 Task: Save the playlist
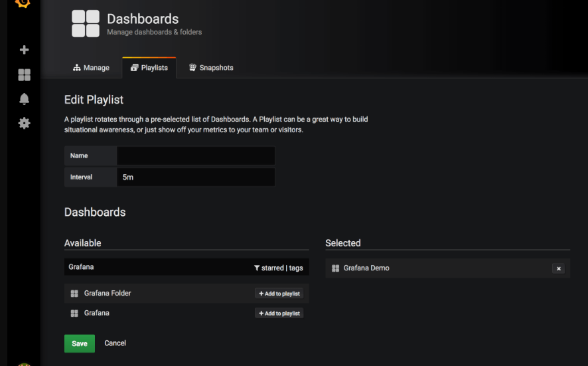80,343
